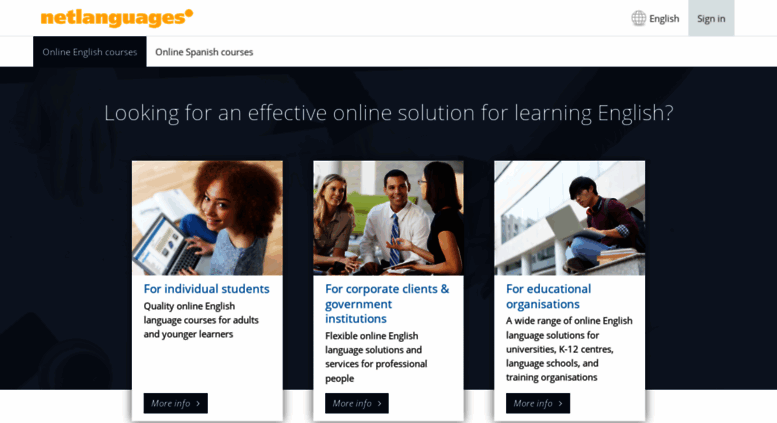Click More info under educational organisations
777x423 pixels.
pyautogui.click(x=538, y=403)
